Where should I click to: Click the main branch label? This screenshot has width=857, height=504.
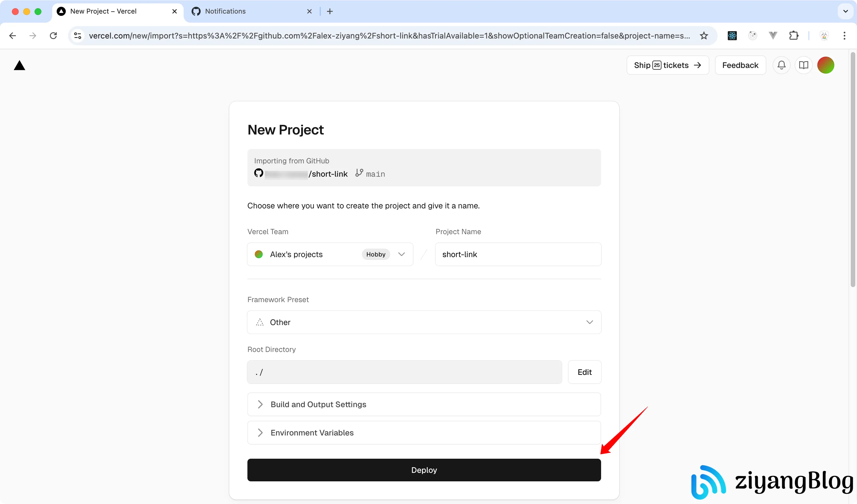click(376, 174)
